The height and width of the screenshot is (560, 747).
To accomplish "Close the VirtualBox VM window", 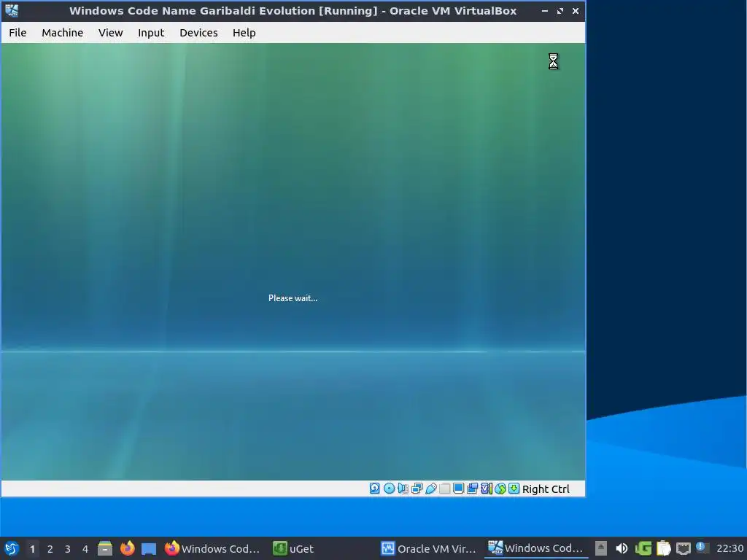I will tap(576, 11).
